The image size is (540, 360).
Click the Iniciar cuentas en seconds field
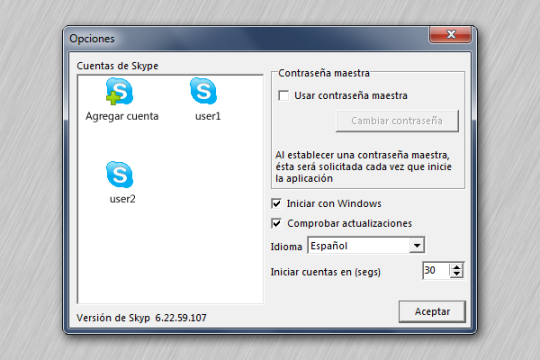[436, 270]
